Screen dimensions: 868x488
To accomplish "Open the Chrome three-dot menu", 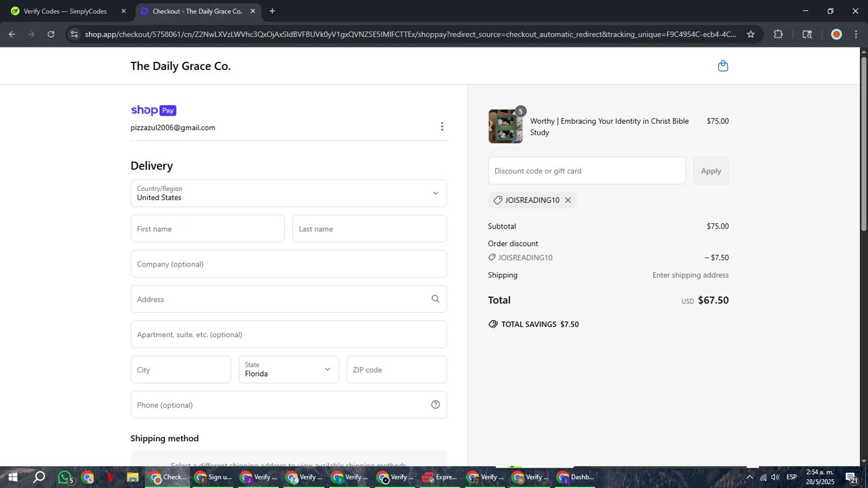I will click(x=856, y=34).
